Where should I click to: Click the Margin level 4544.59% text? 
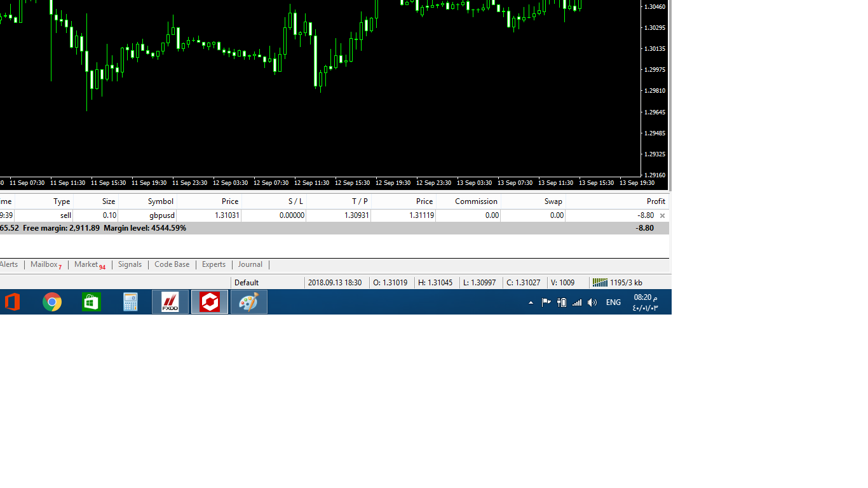[145, 228]
